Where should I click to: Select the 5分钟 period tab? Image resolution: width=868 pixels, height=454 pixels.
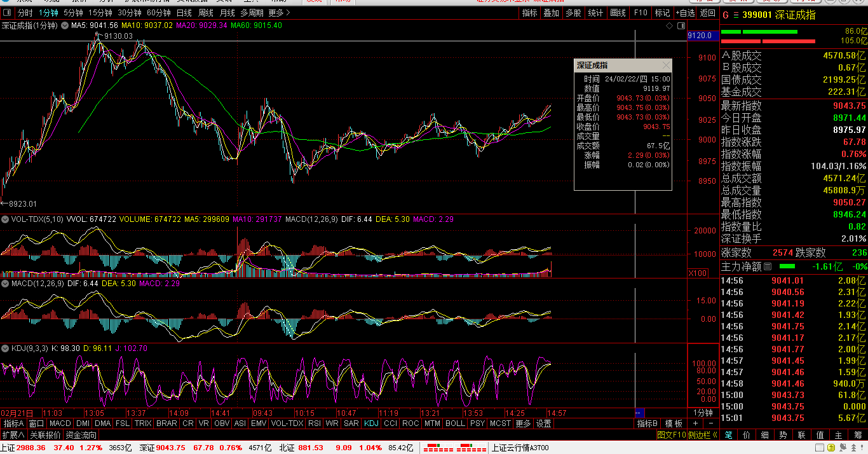click(73, 13)
